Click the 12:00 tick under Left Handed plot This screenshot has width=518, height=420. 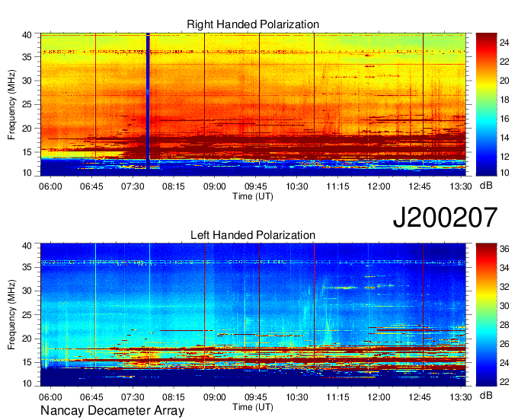click(x=379, y=396)
